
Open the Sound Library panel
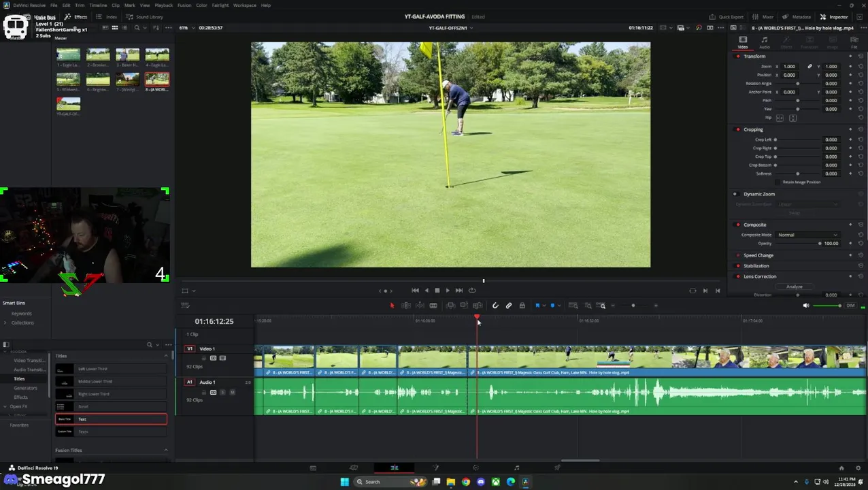(x=145, y=17)
